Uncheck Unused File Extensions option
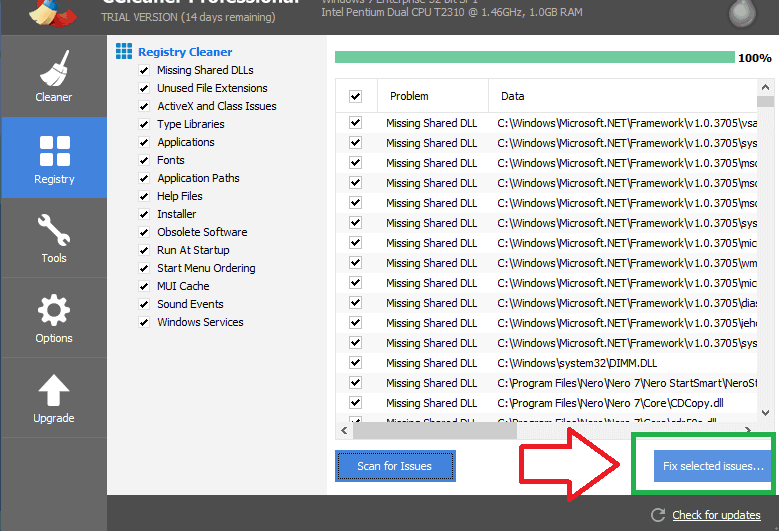This screenshot has height=531, width=779. point(144,88)
